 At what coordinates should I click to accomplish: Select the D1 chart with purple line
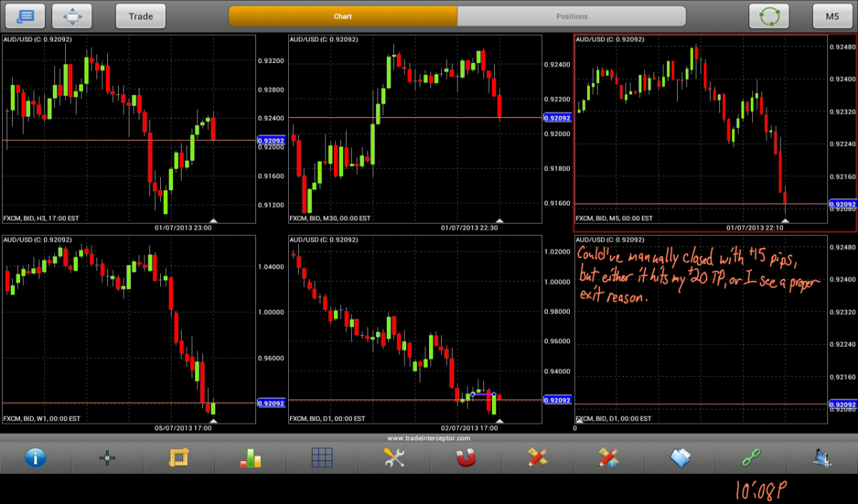pos(415,329)
